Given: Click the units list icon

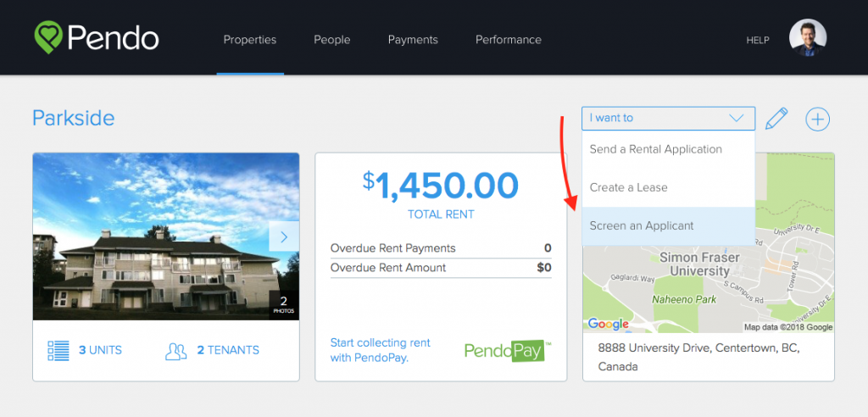Looking at the screenshot, I should (58, 351).
